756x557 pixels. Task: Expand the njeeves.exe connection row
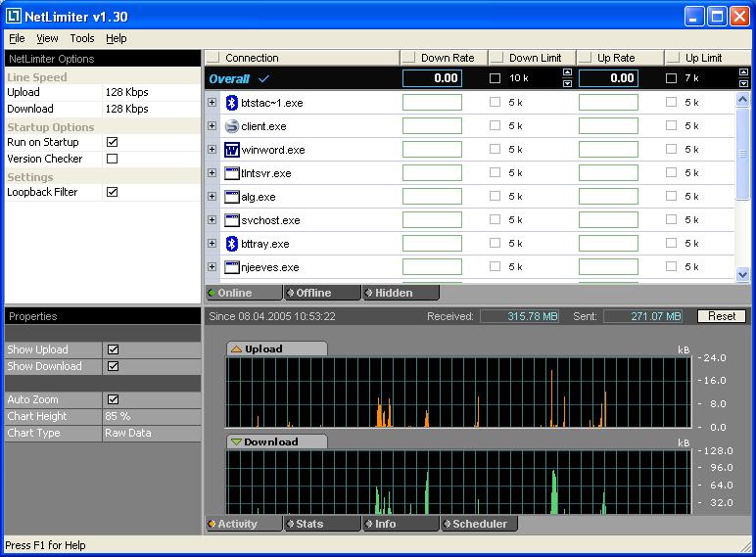point(212,266)
